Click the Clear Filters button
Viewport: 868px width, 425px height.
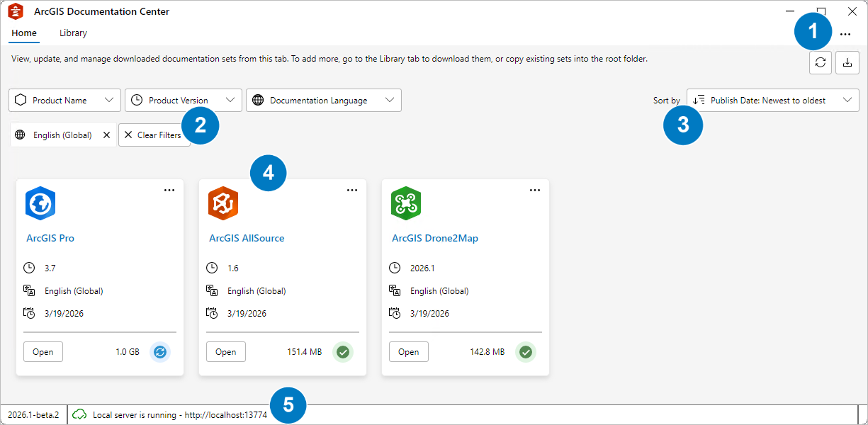point(154,135)
